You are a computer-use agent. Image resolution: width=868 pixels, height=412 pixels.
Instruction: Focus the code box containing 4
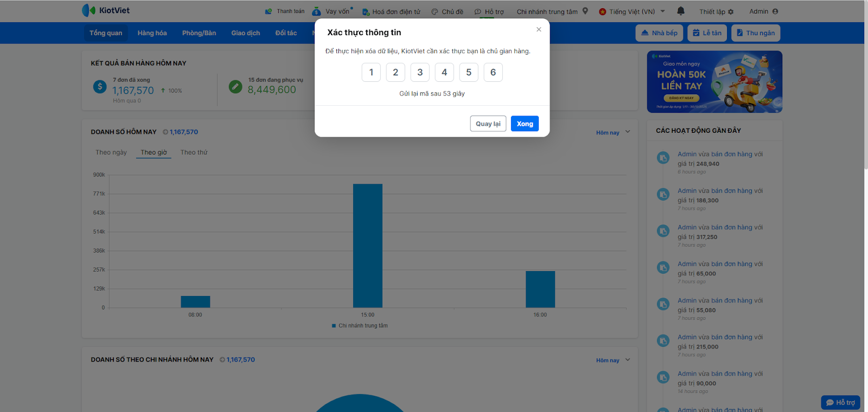coord(444,72)
